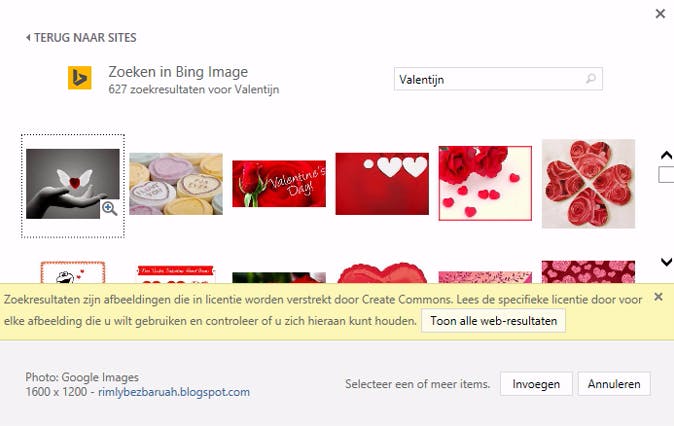Select the winged heart in hand thumbnail
The height and width of the screenshot is (426, 674).
click(x=73, y=184)
